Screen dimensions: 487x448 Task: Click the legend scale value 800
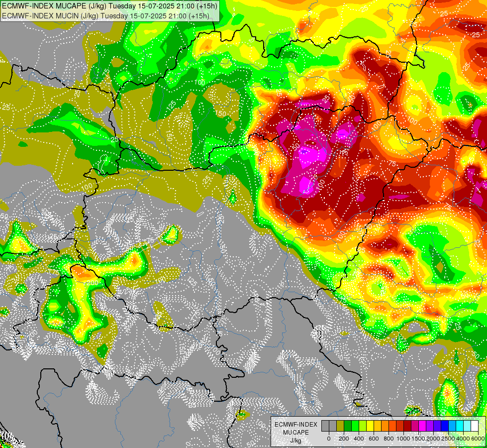pyautogui.click(x=389, y=439)
